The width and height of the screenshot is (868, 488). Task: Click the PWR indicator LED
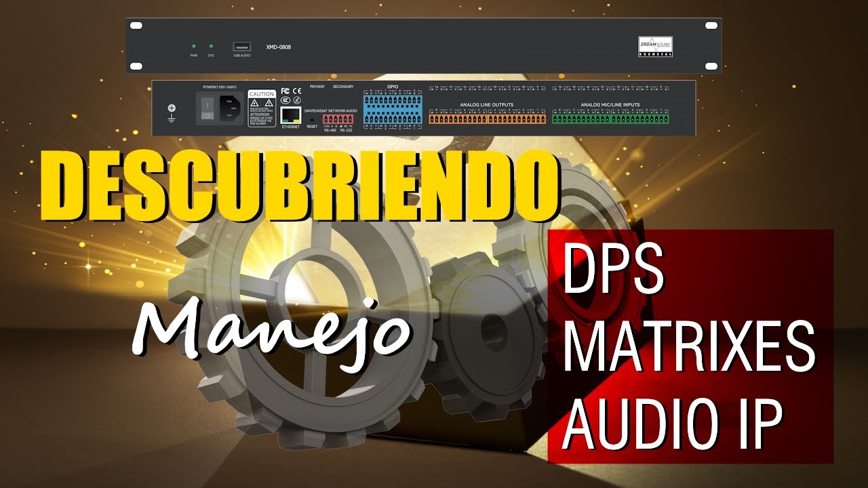(x=193, y=46)
